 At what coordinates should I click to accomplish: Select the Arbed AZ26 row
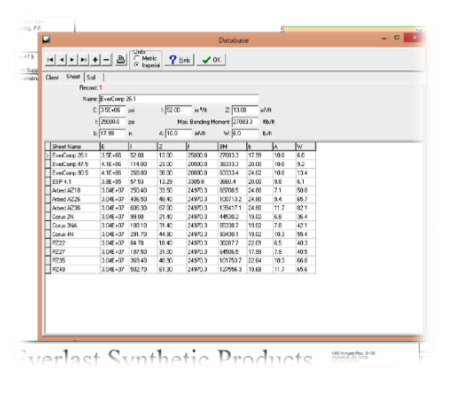pyautogui.click(x=180, y=199)
